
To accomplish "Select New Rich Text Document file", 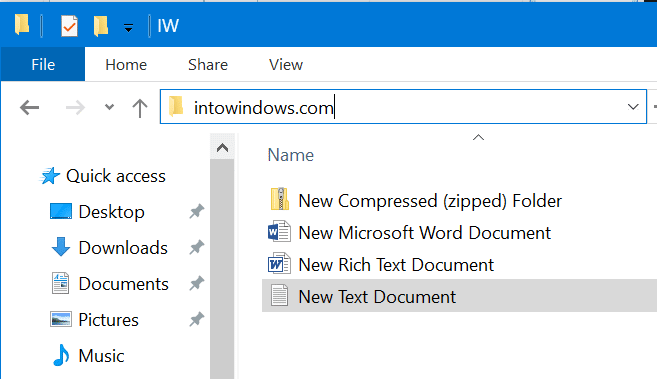I will [x=396, y=265].
